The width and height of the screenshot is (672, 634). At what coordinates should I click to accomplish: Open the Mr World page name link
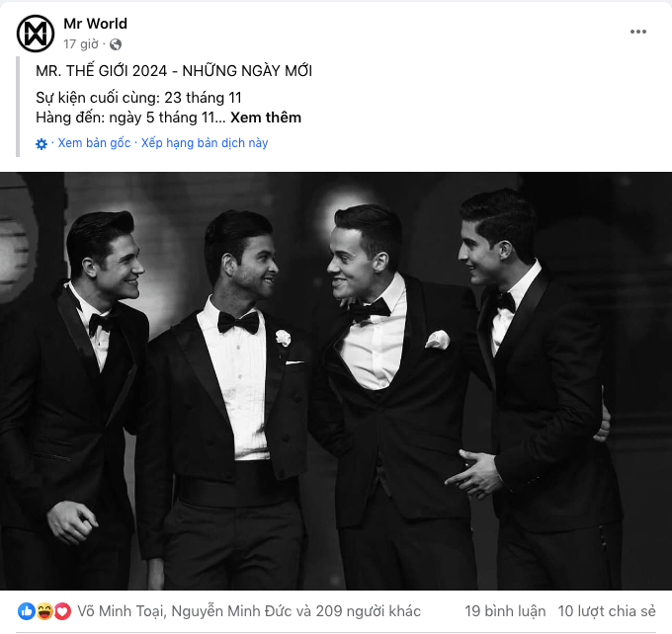95,24
